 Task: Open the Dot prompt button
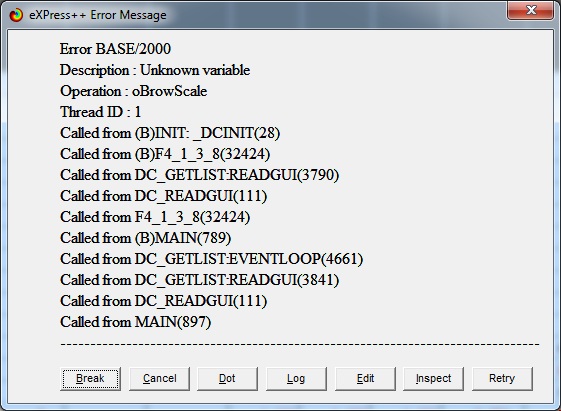[x=227, y=379]
